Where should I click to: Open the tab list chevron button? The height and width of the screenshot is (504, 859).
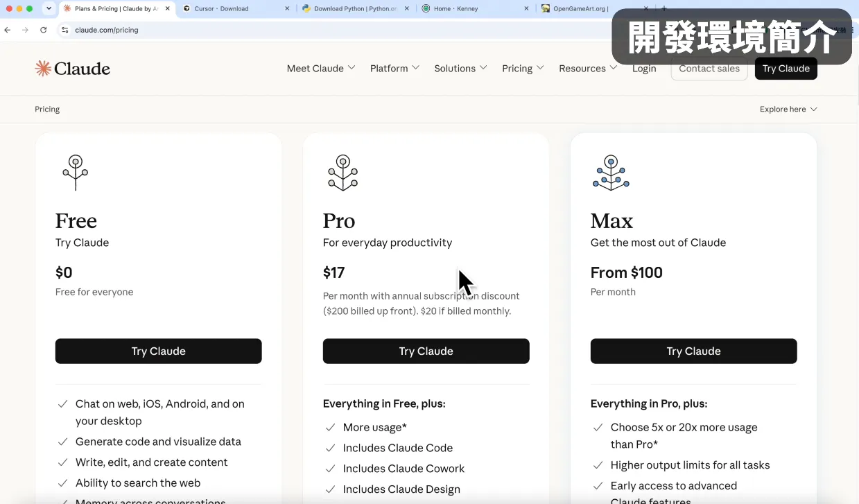(x=49, y=8)
